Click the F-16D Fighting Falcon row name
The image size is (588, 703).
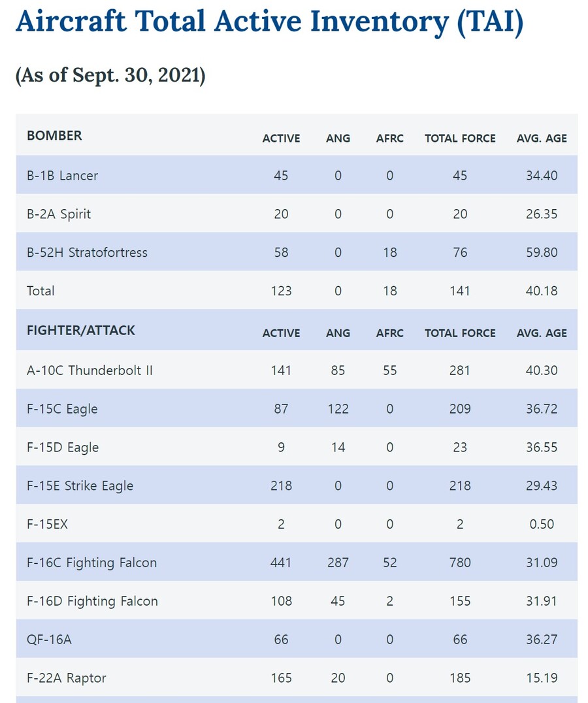pyautogui.click(x=92, y=601)
